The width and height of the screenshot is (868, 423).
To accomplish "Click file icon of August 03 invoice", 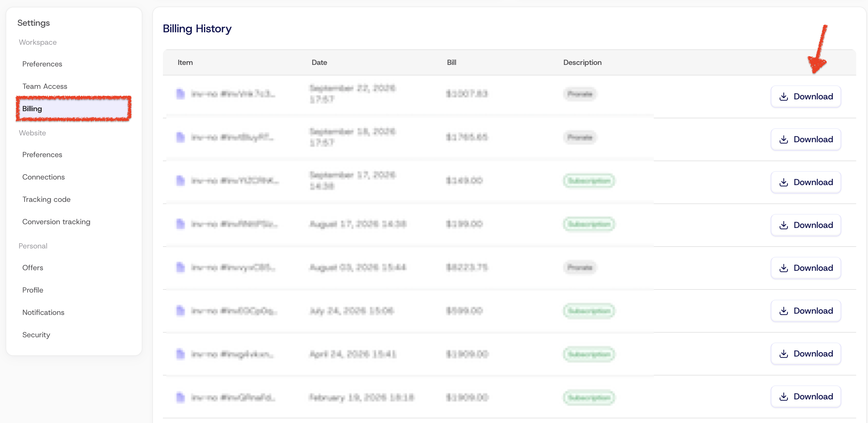I will (x=181, y=267).
